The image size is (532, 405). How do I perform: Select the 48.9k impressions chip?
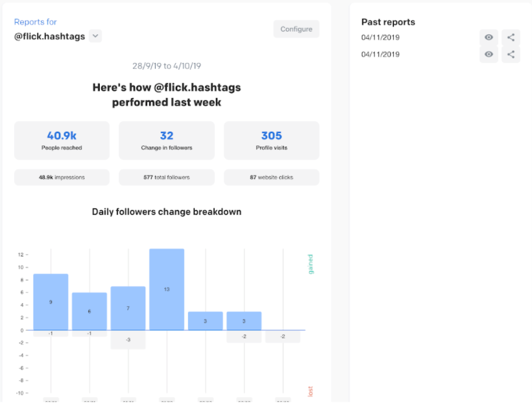click(62, 177)
